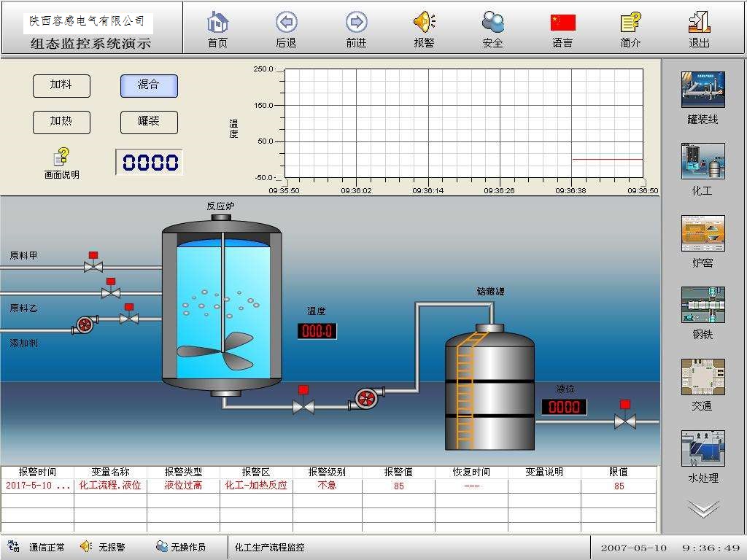Click the status bar clock 9:36:49

pos(711,548)
